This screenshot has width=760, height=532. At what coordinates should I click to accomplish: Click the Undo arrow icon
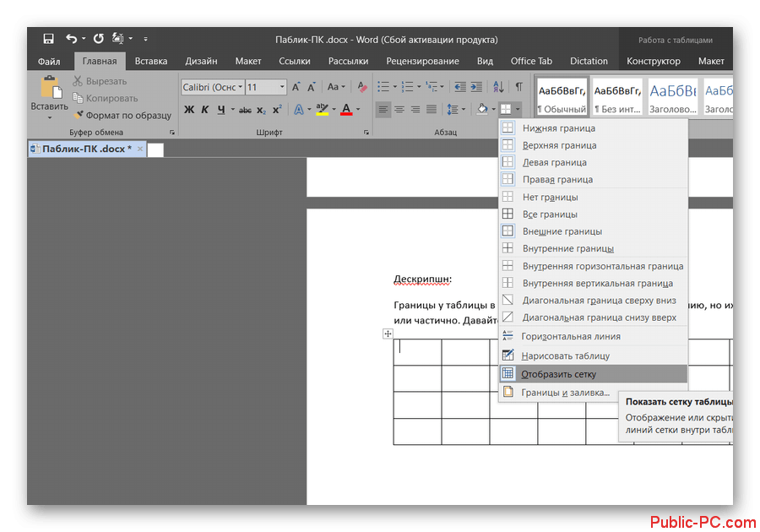point(71,39)
